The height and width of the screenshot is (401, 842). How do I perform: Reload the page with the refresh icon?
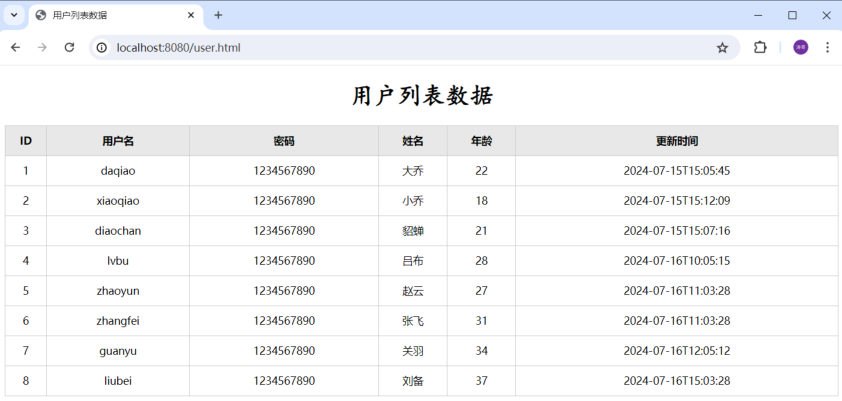click(69, 48)
